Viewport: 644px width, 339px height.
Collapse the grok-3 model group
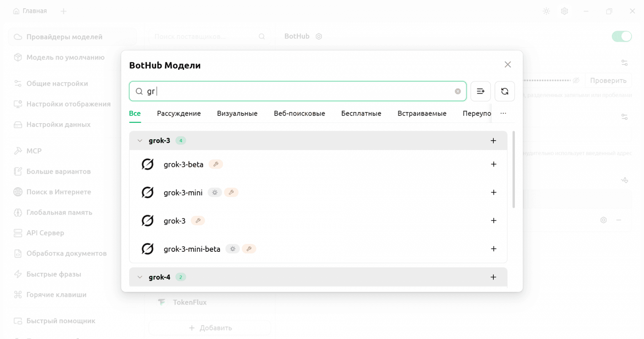pos(140,141)
